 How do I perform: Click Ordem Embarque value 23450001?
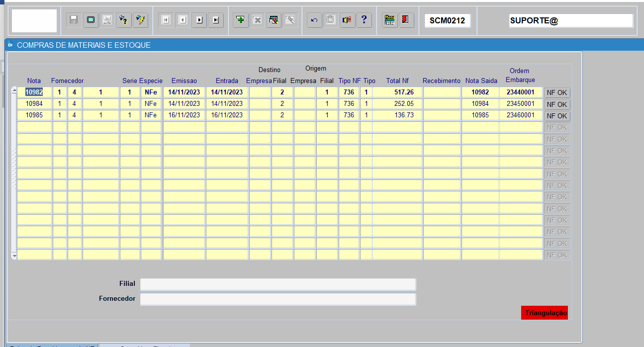[521, 103]
